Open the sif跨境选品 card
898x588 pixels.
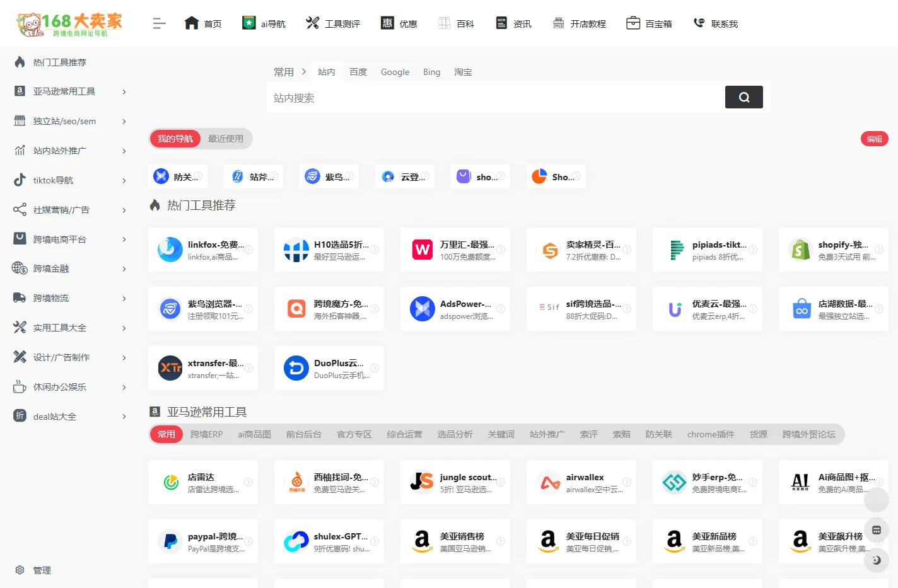pyautogui.click(x=581, y=309)
